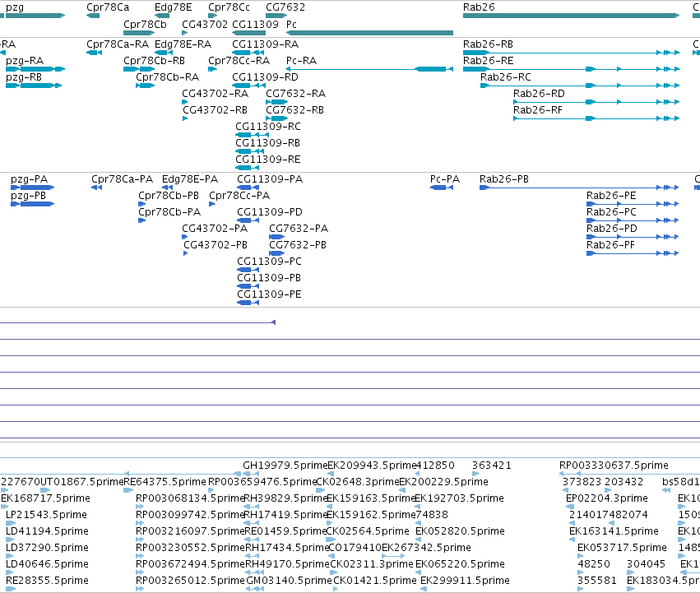Select protein label CG43702-PB
The image size is (700, 593).
pyautogui.click(x=216, y=246)
